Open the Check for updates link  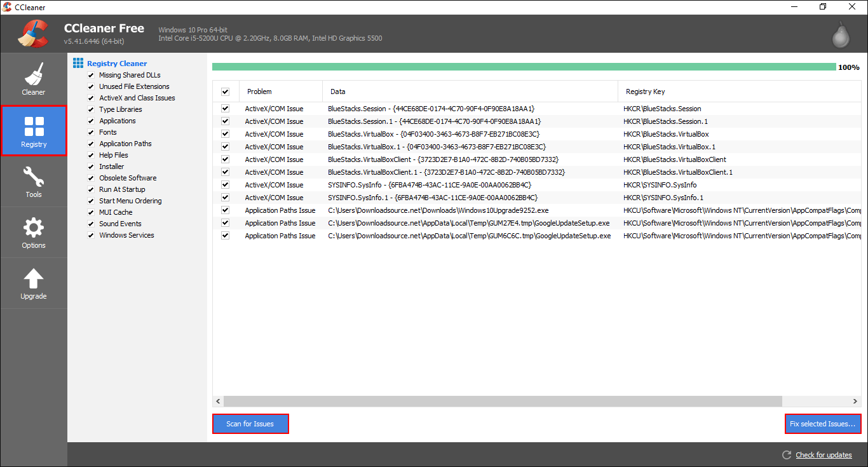(824, 455)
